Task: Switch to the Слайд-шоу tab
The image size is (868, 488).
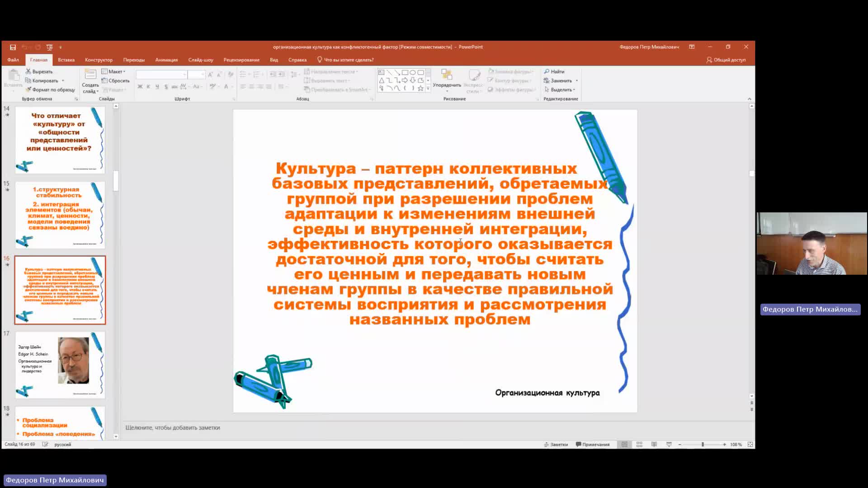Action: coord(201,60)
